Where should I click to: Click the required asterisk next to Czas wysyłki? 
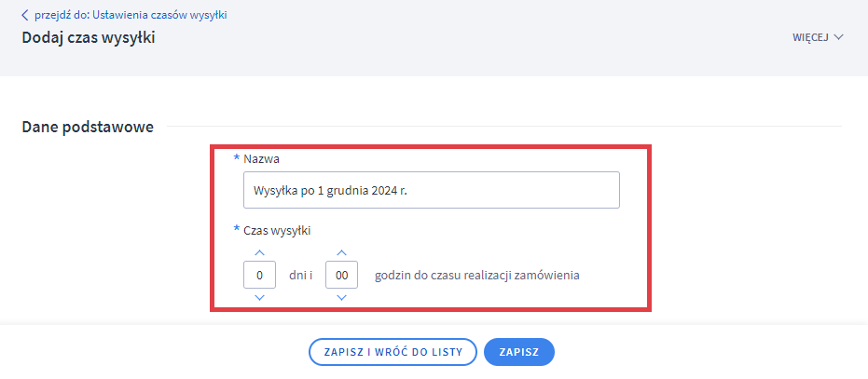[236, 229]
